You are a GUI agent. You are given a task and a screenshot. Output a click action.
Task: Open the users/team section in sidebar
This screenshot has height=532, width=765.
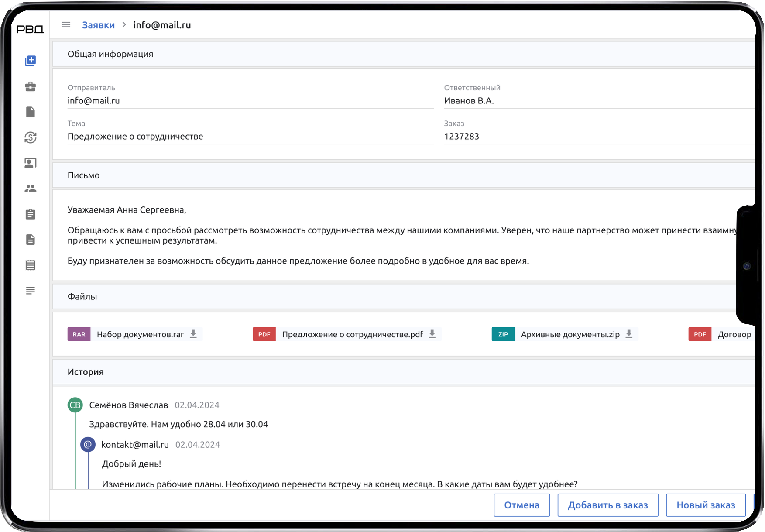[x=30, y=189]
